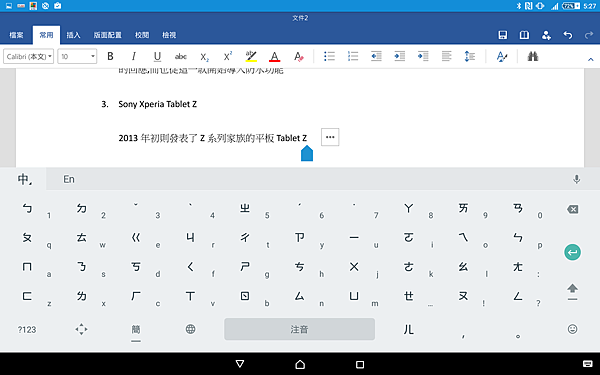Open font size dropdown
The width and height of the screenshot is (600, 375).
coord(77,57)
